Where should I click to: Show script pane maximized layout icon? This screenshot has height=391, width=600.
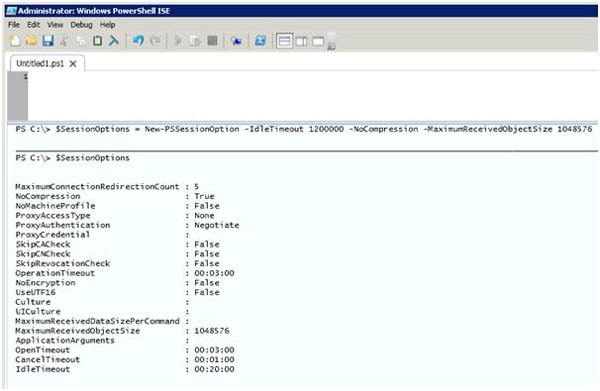point(318,41)
